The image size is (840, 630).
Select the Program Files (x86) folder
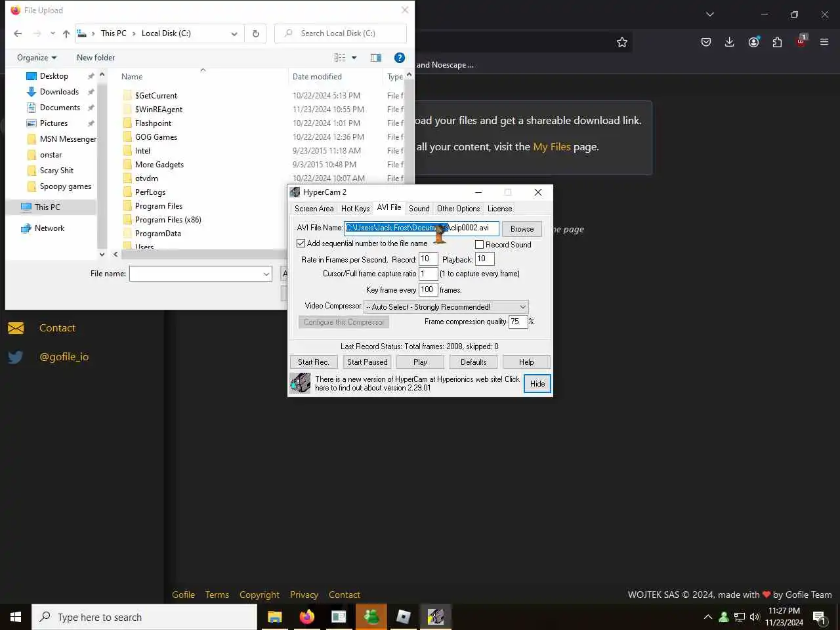coord(168,220)
